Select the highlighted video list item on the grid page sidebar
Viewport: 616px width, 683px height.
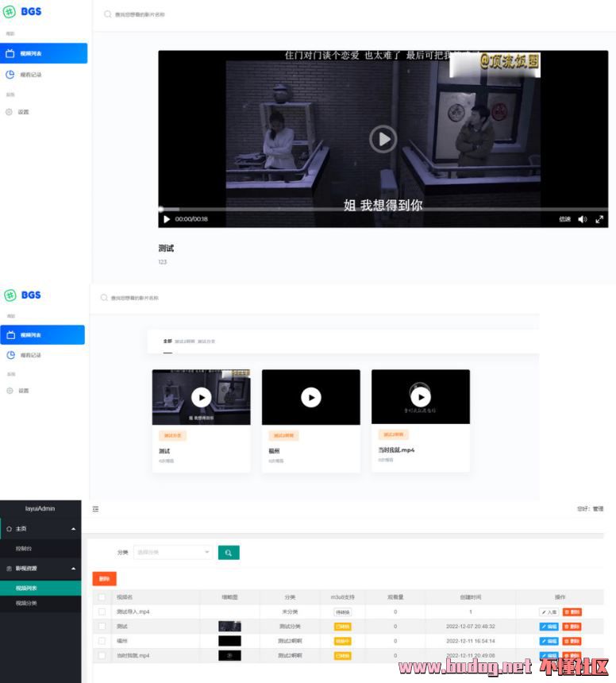point(42,335)
